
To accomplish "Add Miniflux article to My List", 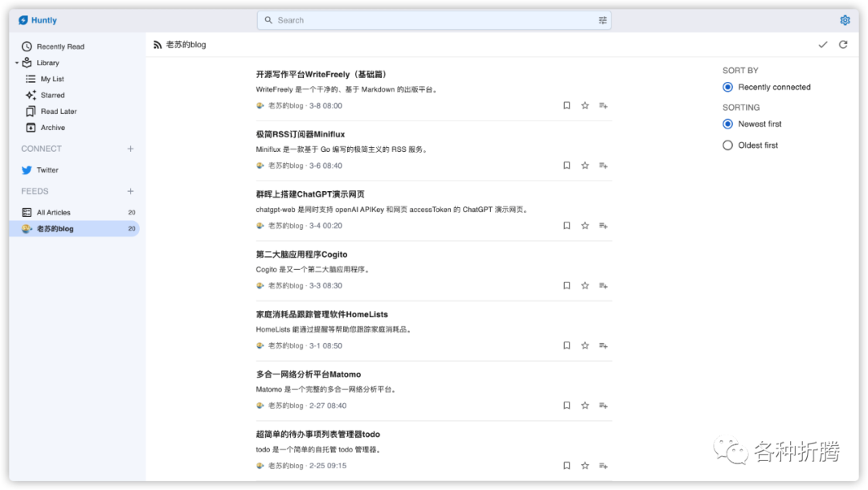I will pos(603,165).
